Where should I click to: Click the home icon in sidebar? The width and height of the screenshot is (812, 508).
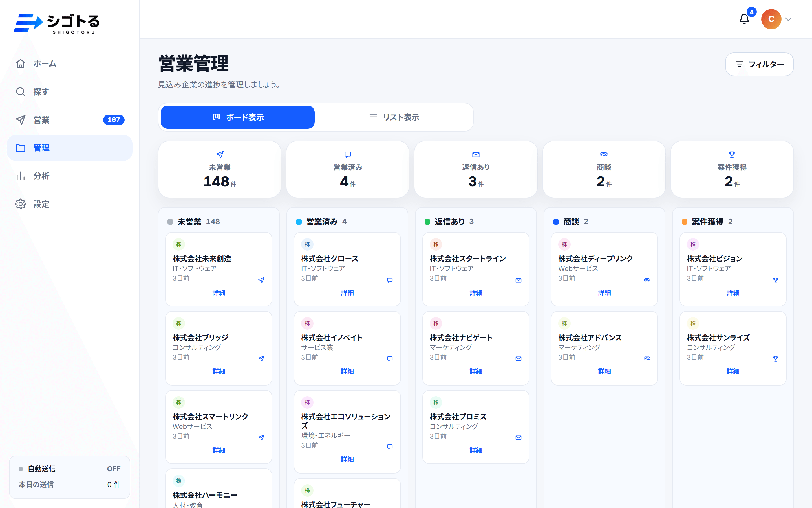[21, 63]
